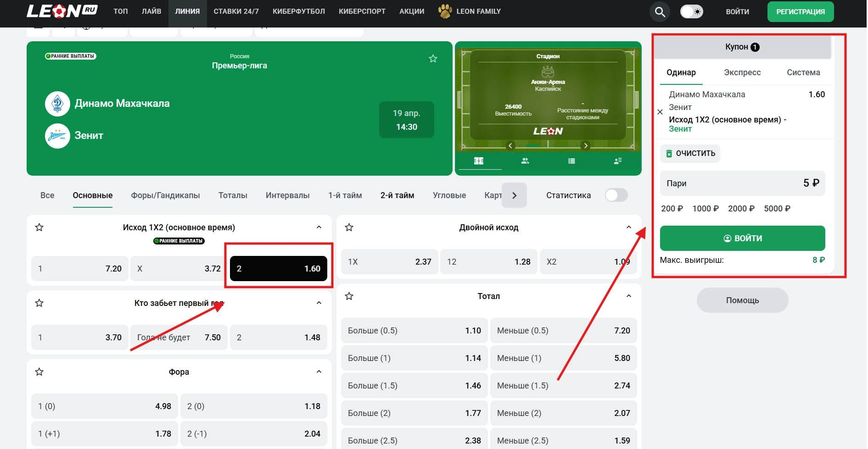Open the Тоталы markets tab
This screenshot has width=868, height=449.
click(233, 195)
